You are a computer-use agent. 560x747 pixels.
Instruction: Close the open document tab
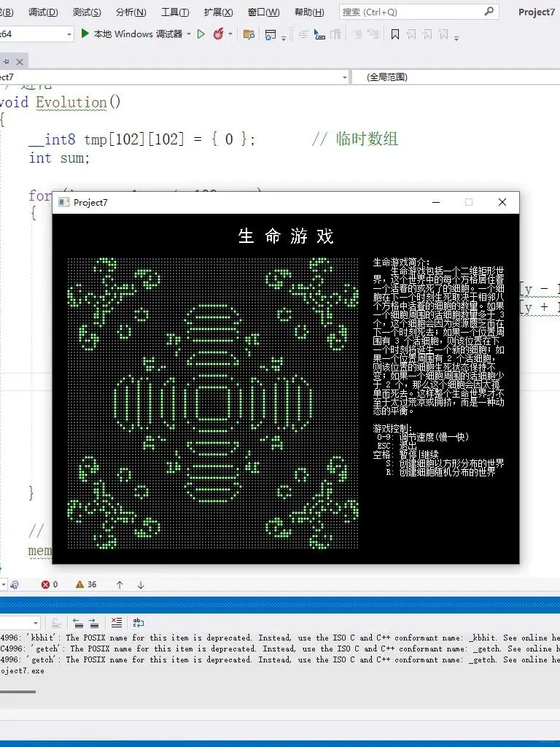click(x=20, y=62)
